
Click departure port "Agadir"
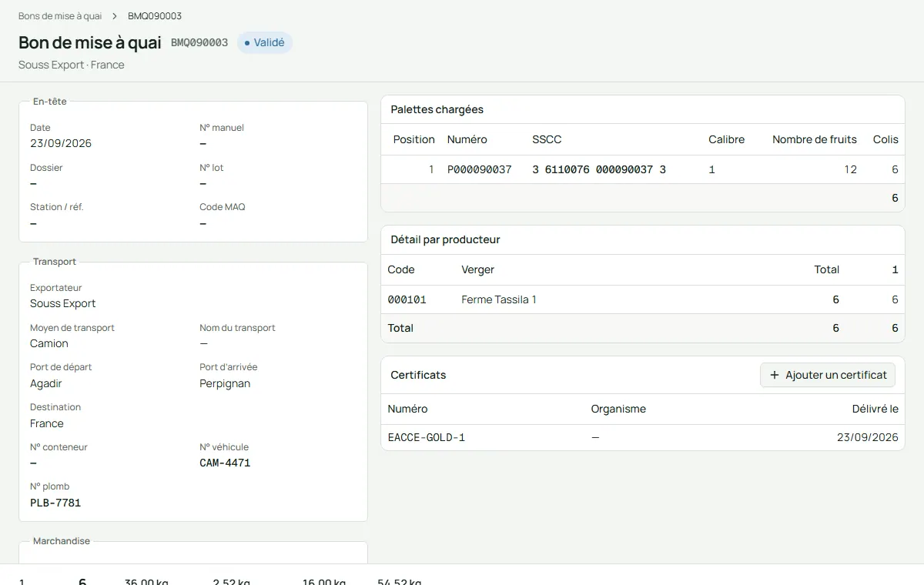click(46, 383)
